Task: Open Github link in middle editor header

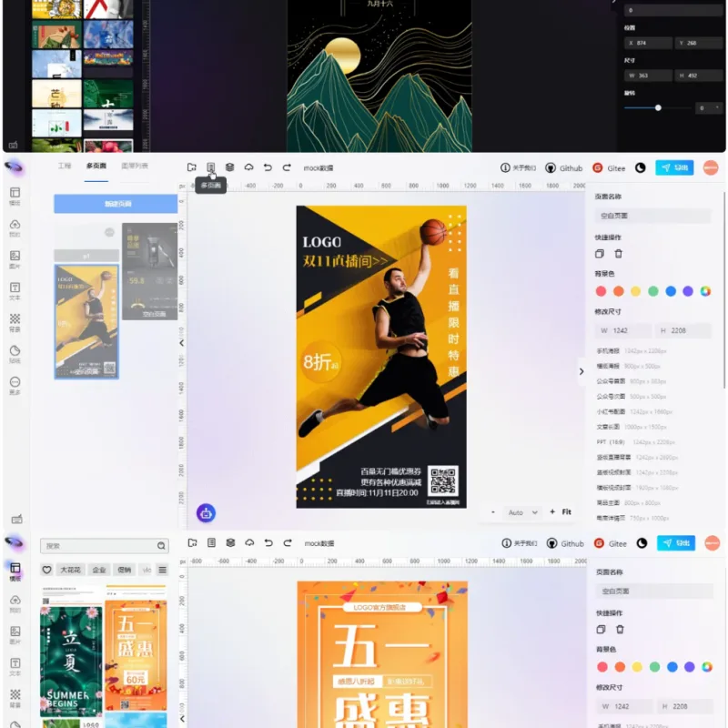Action: pos(564,168)
